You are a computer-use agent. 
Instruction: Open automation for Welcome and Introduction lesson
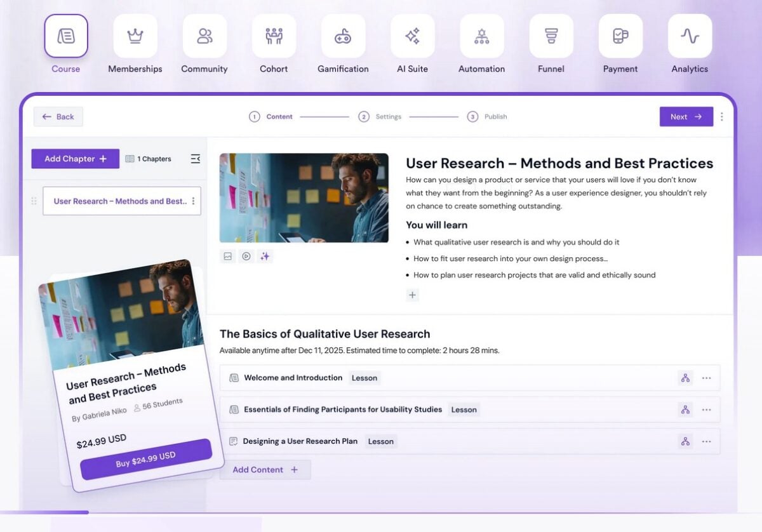coord(685,377)
